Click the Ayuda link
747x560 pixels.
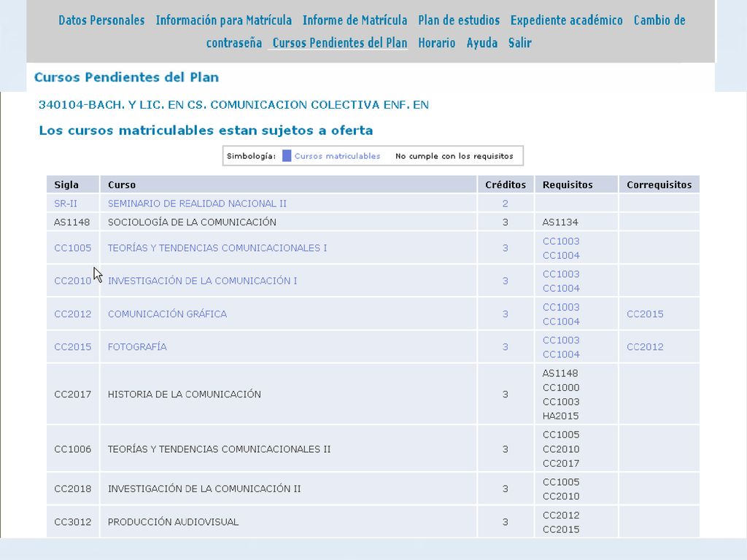[x=481, y=43]
